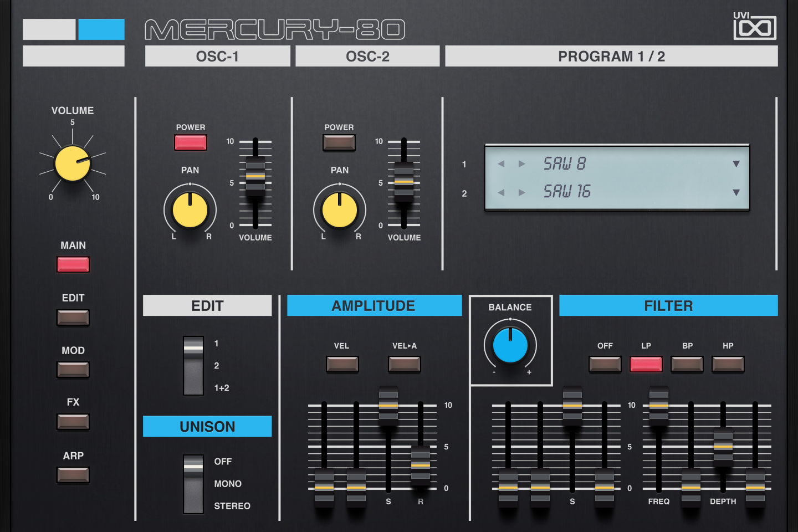
Task: Open the SAW 8 waveform dropdown
Action: coord(736,163)
